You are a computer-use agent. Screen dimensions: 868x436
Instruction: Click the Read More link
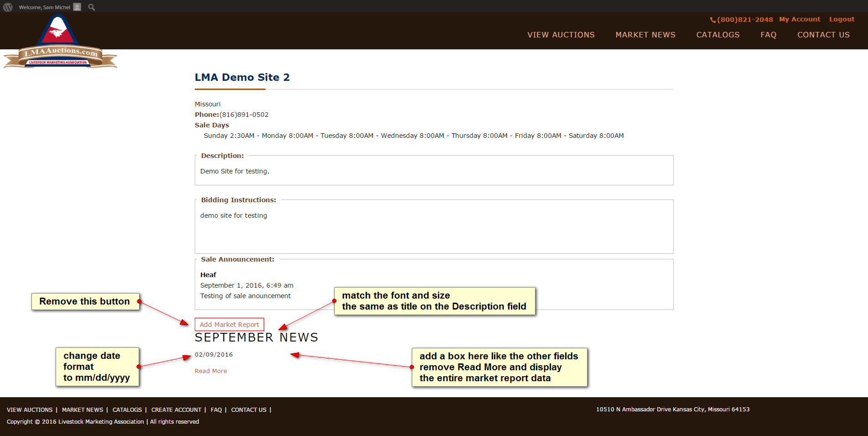[x=211, y=371]
